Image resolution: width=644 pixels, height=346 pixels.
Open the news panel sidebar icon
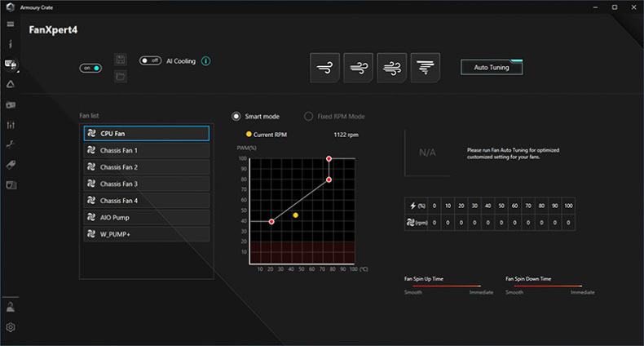[x=11, y=185]
